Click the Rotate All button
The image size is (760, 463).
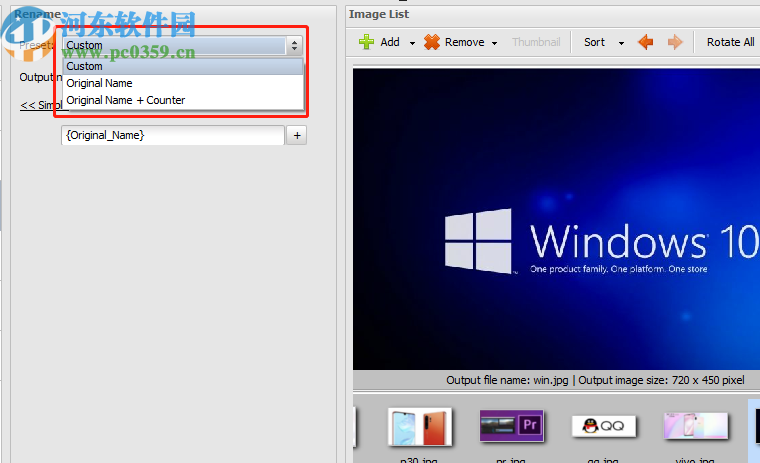pyautogui.click(x=730, y=42)
